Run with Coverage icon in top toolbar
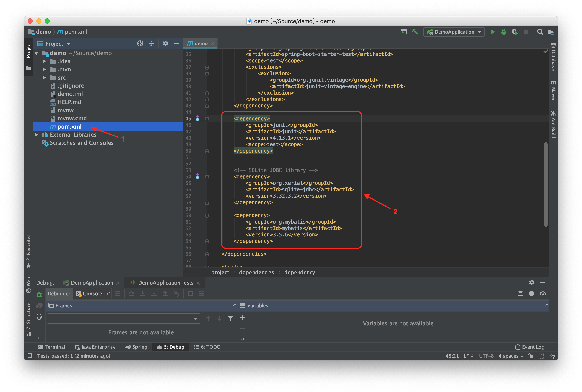 [514, 32]
